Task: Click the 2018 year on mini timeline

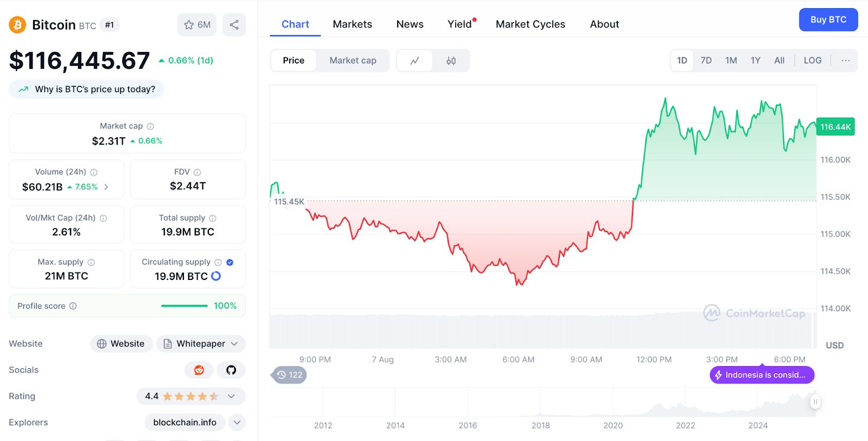Action: point(540,425)
